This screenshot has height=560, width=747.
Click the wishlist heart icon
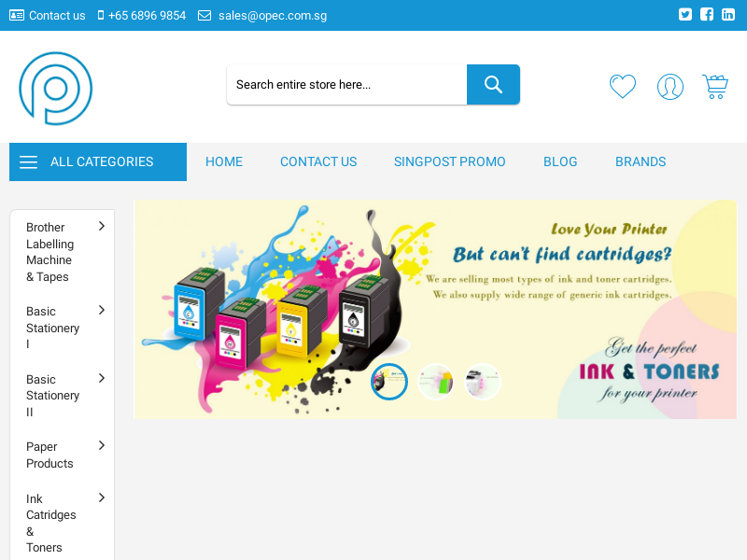coord(623,86)
